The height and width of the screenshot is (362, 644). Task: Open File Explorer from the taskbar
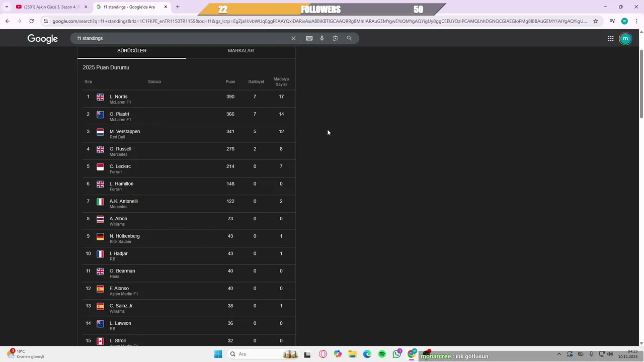pos(352,354)
